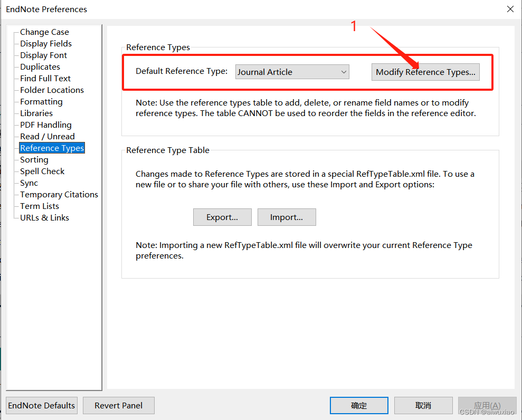The width and height of the screenshot is (522, 420).
Task: Select Display Fields in preferences list
Action: click(45, 44)
